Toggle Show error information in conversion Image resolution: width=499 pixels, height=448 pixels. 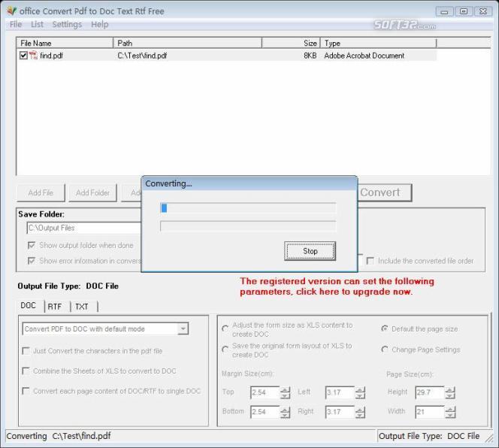[32, 261]
